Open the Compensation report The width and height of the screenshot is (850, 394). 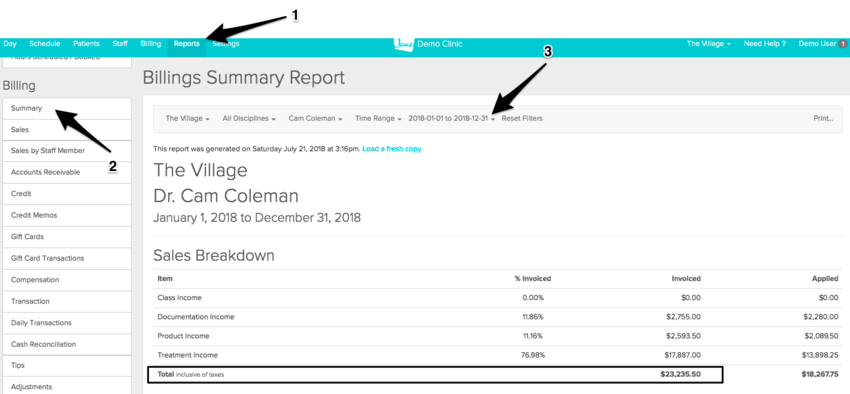(x=67, y=280)
